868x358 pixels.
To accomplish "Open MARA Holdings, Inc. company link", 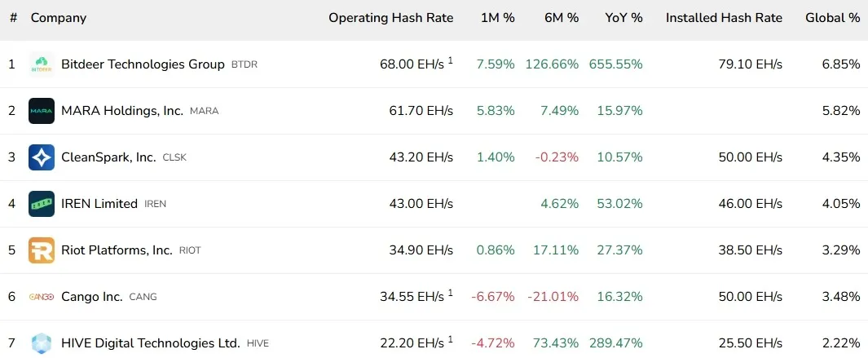I will (x=122, y=111).
